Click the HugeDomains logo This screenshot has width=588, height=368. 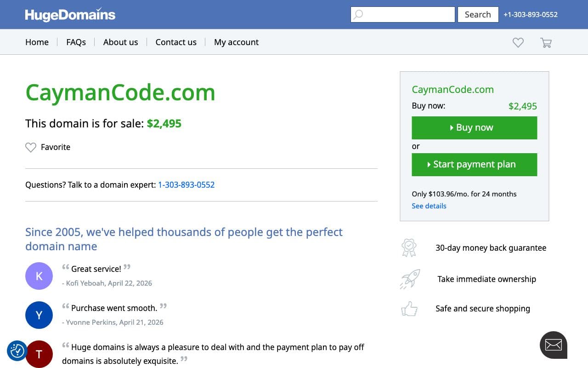coord(70,15)
